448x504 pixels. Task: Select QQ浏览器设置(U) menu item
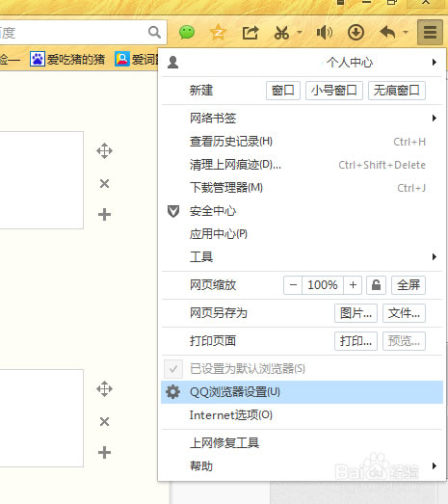pyautogui.click(x=303, y=392)
